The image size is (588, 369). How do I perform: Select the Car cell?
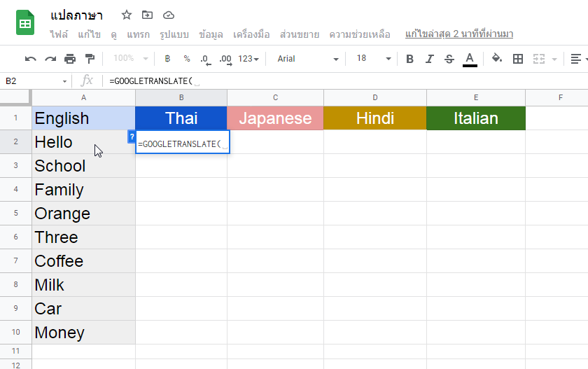(83, 309)
